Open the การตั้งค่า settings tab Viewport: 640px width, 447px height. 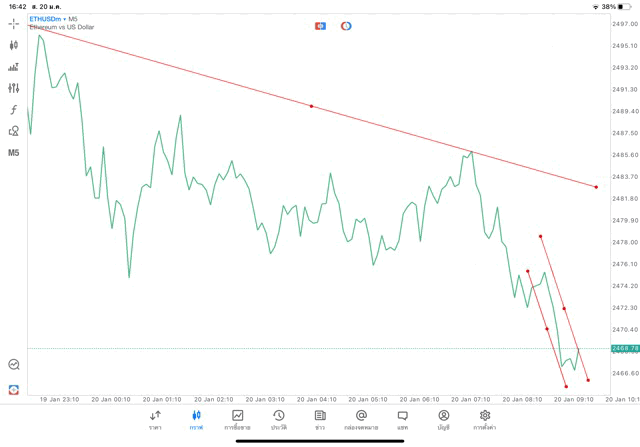pyautogui.click(x=484, y=419)
